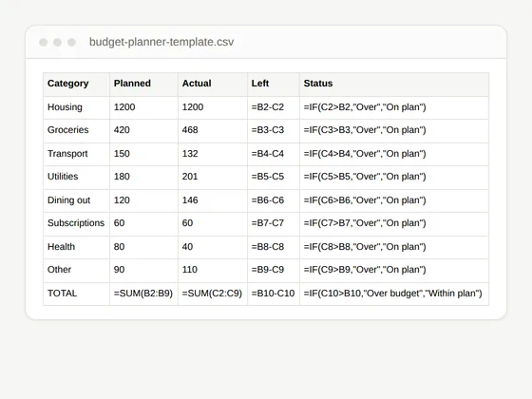Click the =SUM(C2:C9) total cell
The width and height of the screenshot is (532, 399).
click(x=213, y=294)
